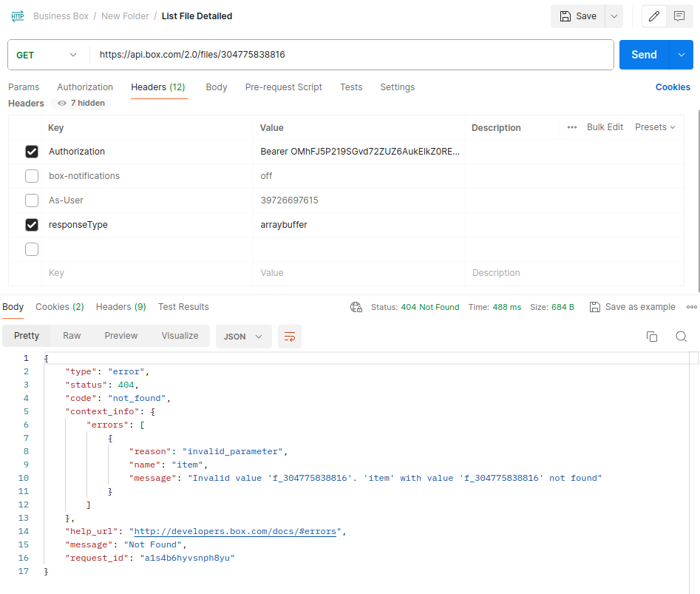Click the Bearer token value cell
700x594 pixels.
coord(359,152)
